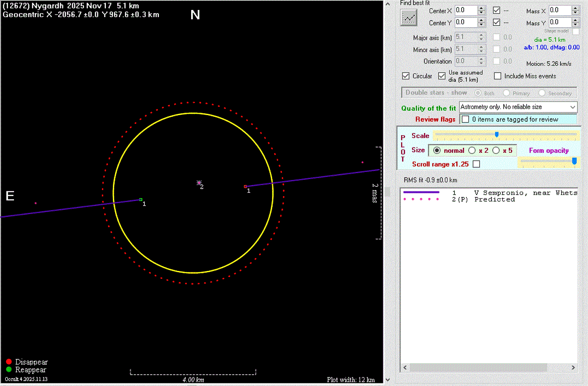Click the scroll-up arrow above the fit panel
The height and width of the screenshot is (386, 588).
(x=387, y=4)
